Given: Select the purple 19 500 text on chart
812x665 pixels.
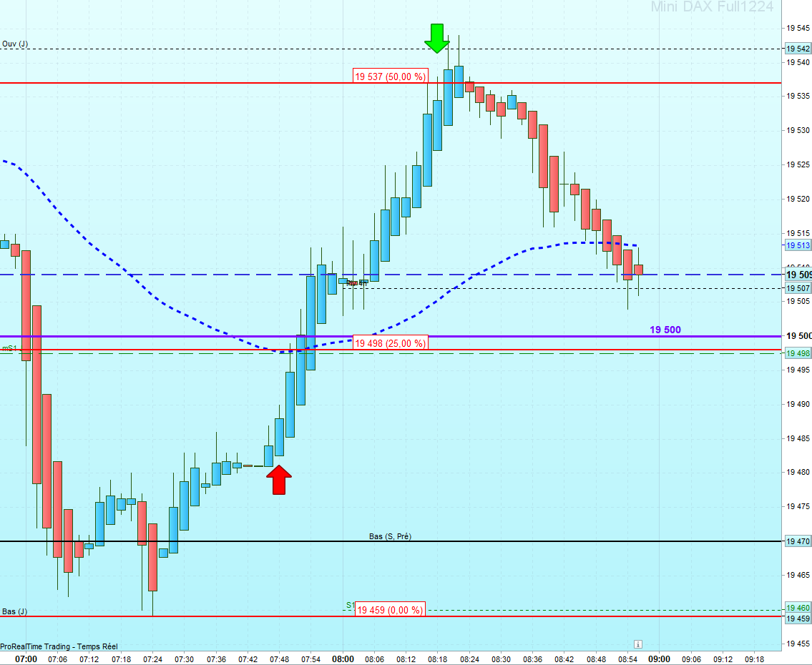Looking at the screenshot, I should click(665, 330).
